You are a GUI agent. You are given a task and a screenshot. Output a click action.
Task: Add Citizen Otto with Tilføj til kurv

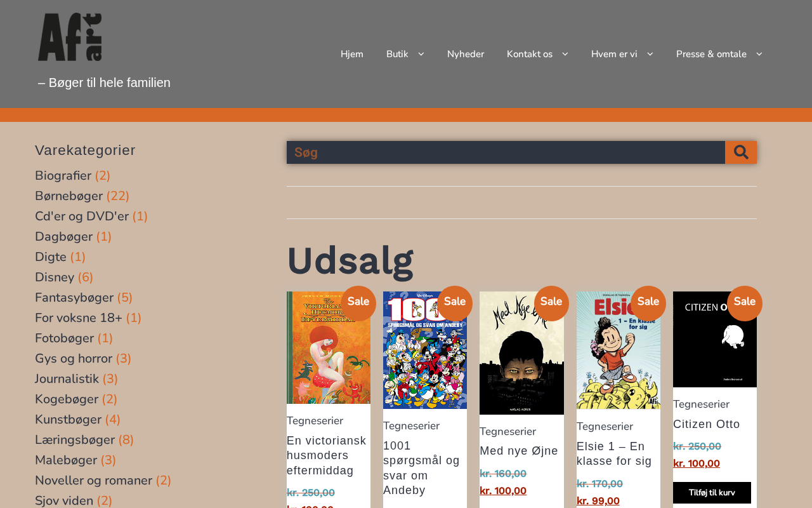point(712,493)
